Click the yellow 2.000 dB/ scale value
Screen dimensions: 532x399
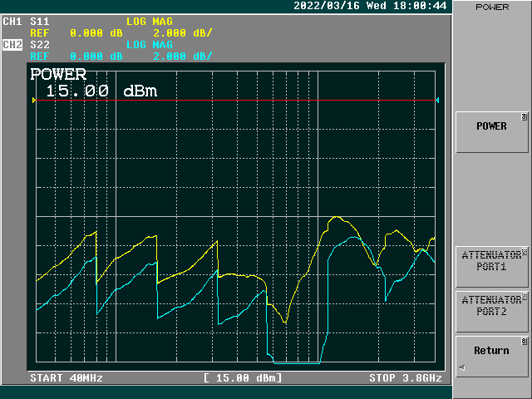coord(183,33)
